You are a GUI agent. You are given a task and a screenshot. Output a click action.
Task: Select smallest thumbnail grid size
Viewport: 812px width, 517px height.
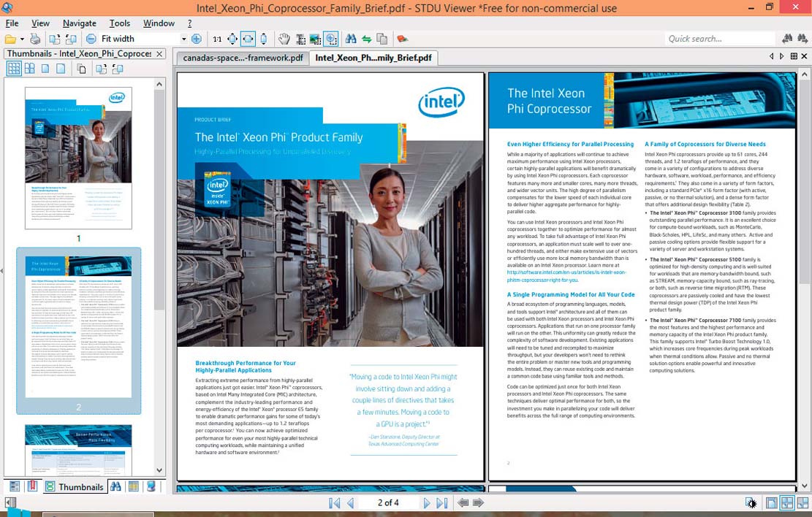click(14, 69)
